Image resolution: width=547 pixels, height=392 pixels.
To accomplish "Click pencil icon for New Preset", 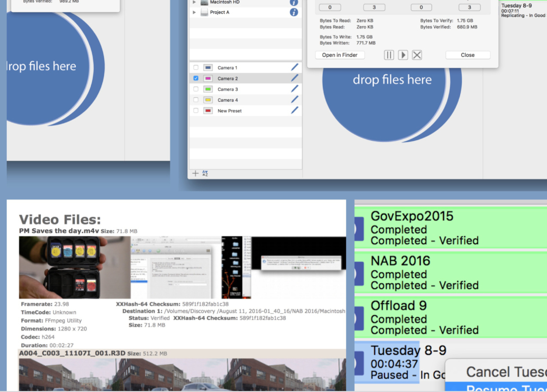I will tap(294, 110).
